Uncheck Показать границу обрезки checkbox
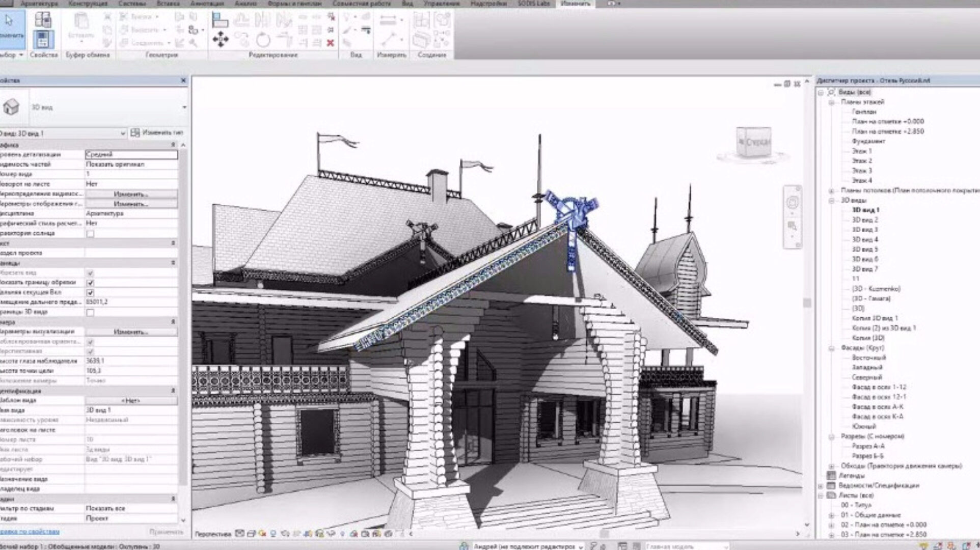Screen dimensions: 980x550 pos(91,283)
